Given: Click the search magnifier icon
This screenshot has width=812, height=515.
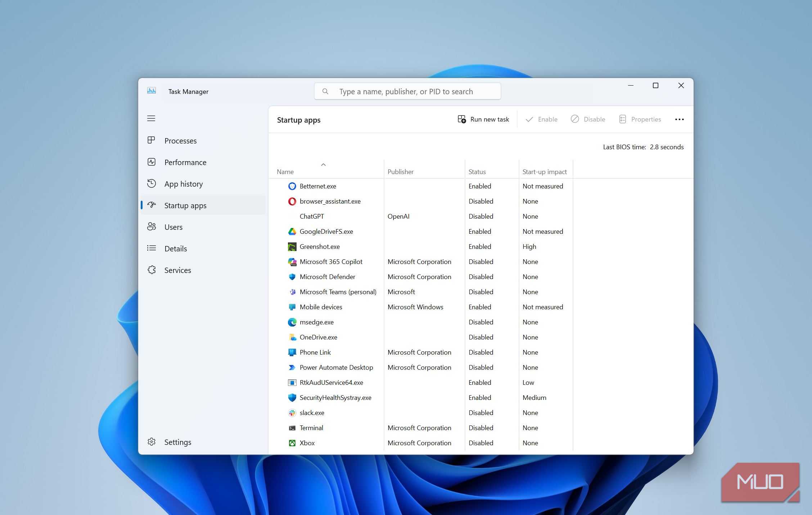Looking at the screenshot, I should coord(325,91).
